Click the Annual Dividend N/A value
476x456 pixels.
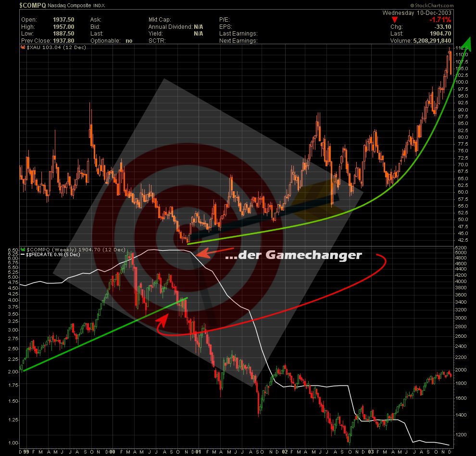click(x=199, y=27)
